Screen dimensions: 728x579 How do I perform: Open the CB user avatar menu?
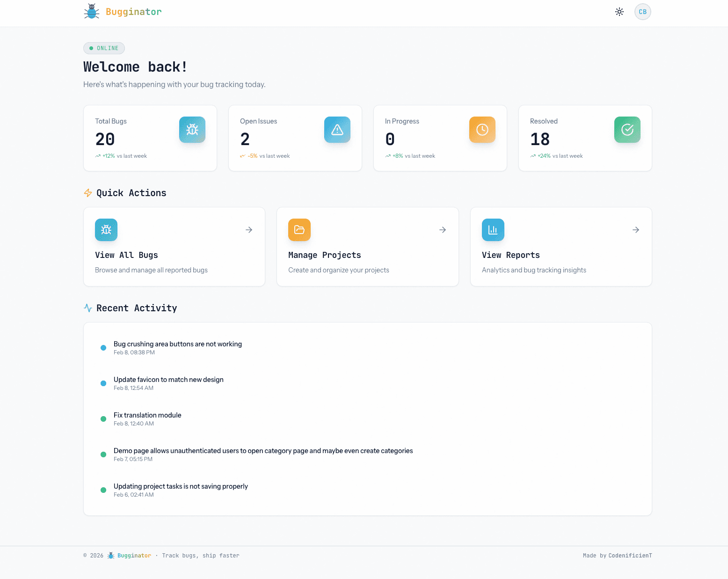pos(642,12)
